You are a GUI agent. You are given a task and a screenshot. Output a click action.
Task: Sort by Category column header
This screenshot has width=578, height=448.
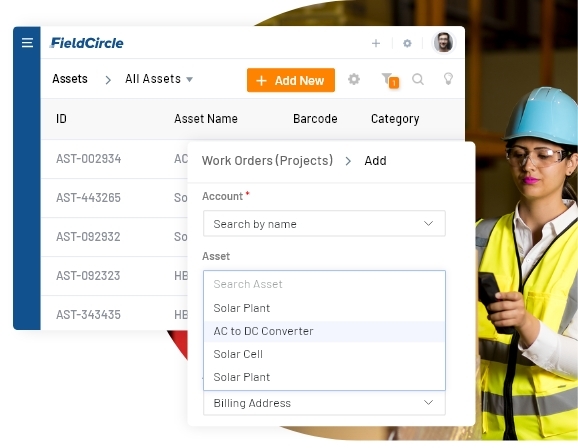(395, 119)
